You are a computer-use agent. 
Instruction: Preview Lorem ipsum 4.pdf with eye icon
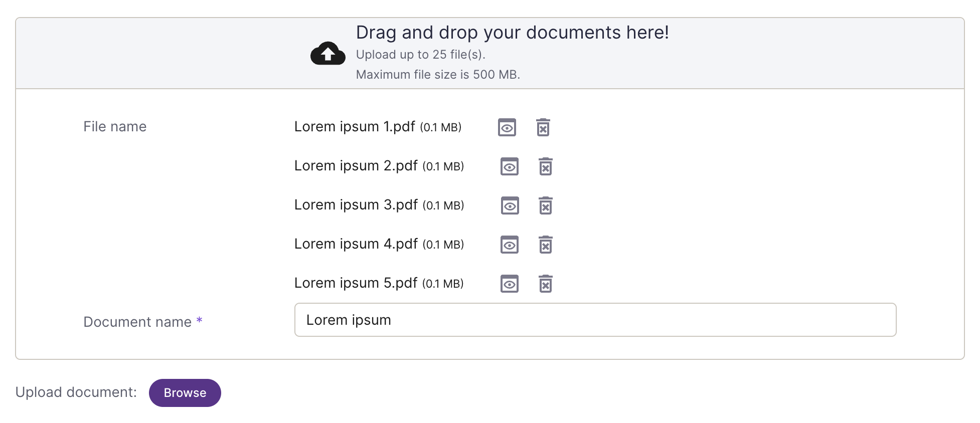(510, 245)
